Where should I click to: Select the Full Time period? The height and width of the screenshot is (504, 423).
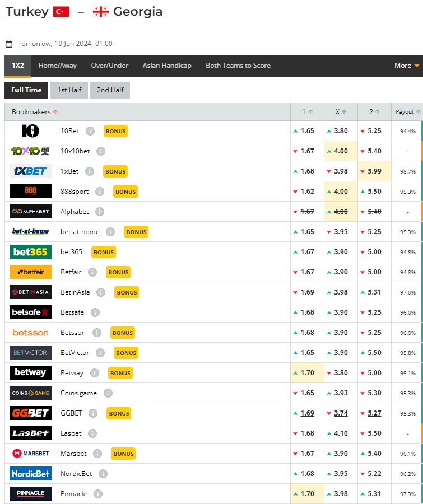pyautogui.click(x=26, y=90)
